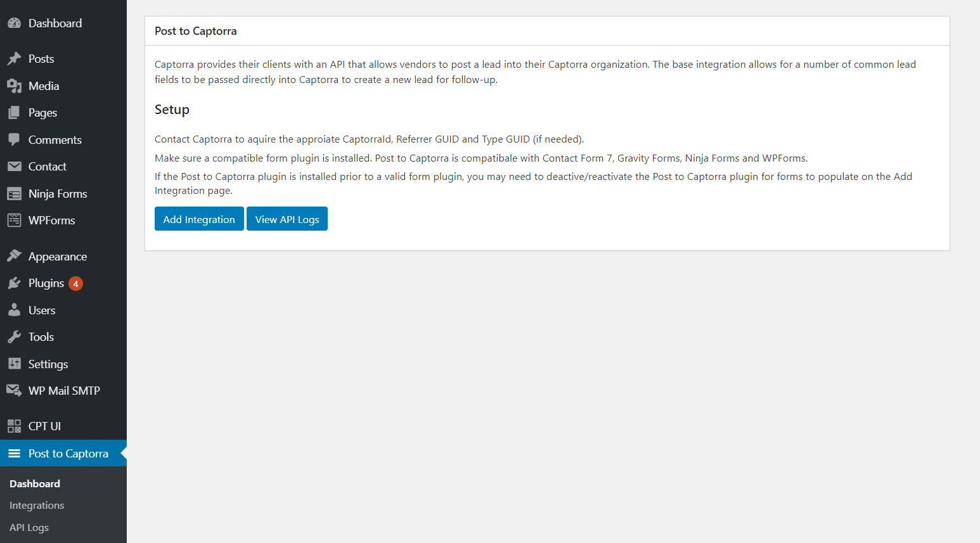Click the CPT UI grid icon
The width and height of the screenshot is (980, 543).
[14, 426]
